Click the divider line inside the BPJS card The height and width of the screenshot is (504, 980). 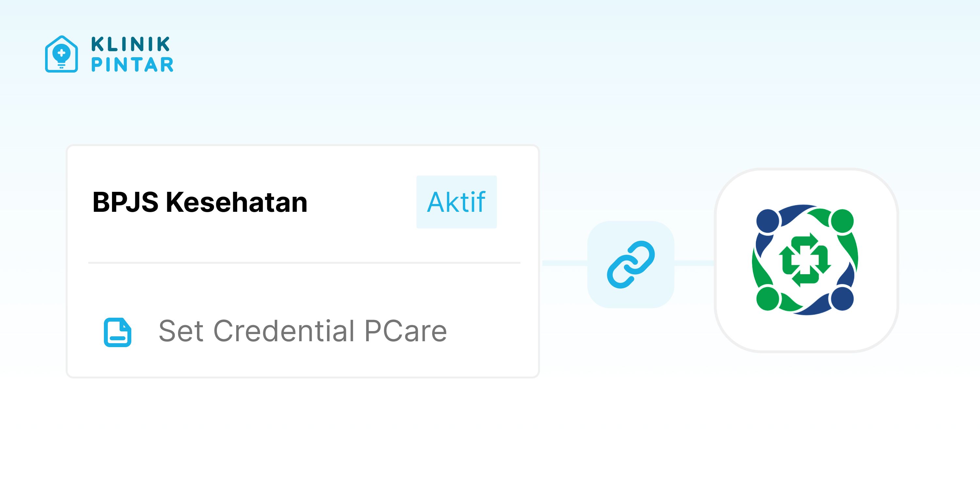coord(304,263)
